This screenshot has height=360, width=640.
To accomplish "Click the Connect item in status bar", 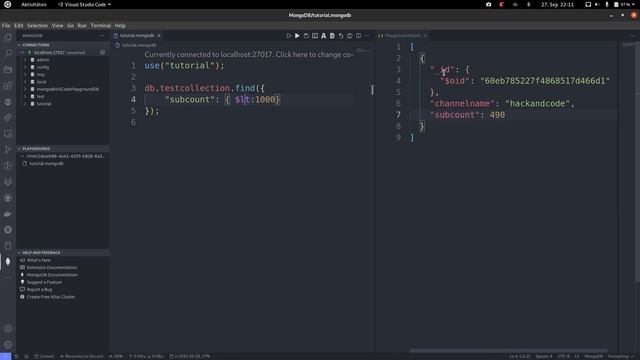I will [x=44, y=356].
